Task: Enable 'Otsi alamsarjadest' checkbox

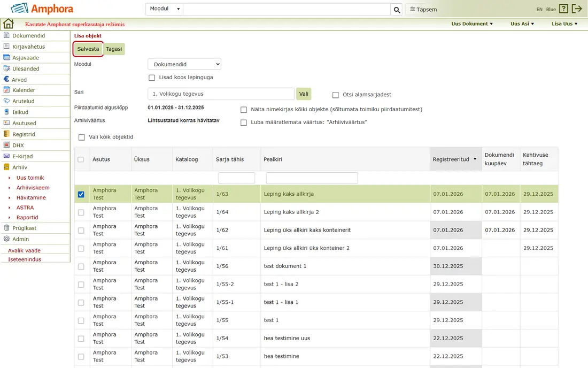Action: click(x=336, y=95)
